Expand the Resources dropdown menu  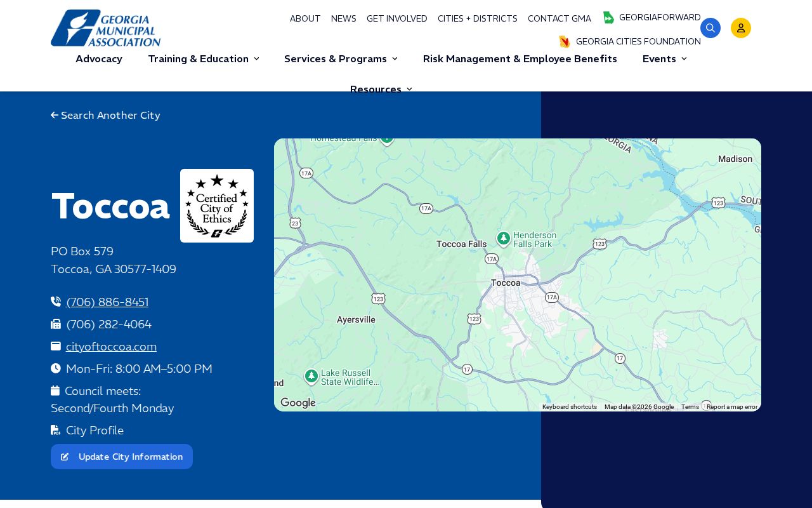[381, 90]
